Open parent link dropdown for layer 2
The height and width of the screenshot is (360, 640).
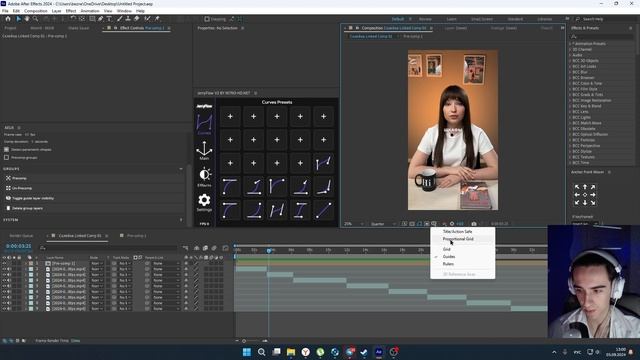(x=166, y=269)
